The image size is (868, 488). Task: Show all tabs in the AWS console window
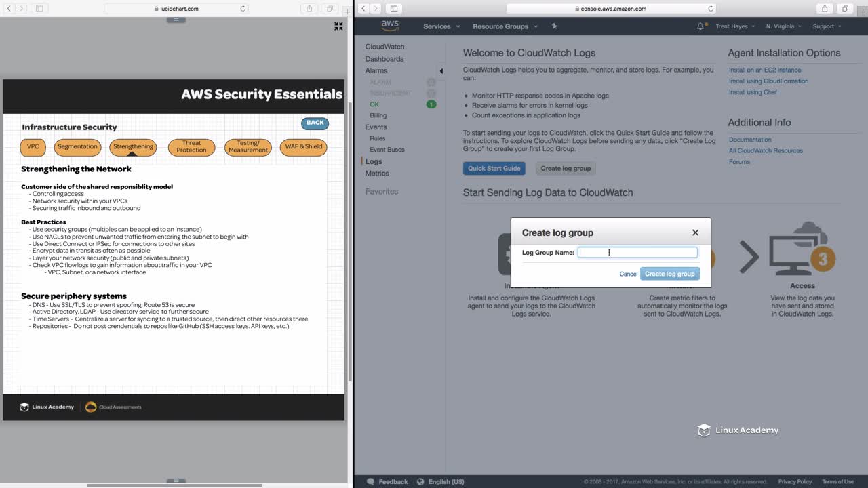845,9
